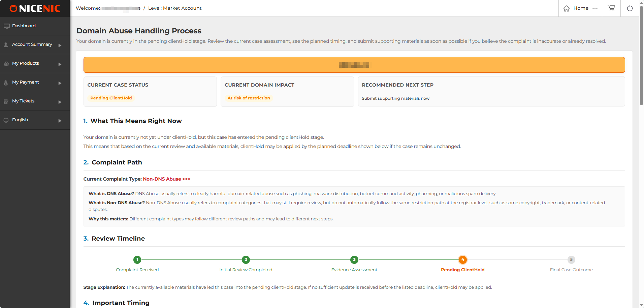Click the My Products basket icon

coord(6,64)
